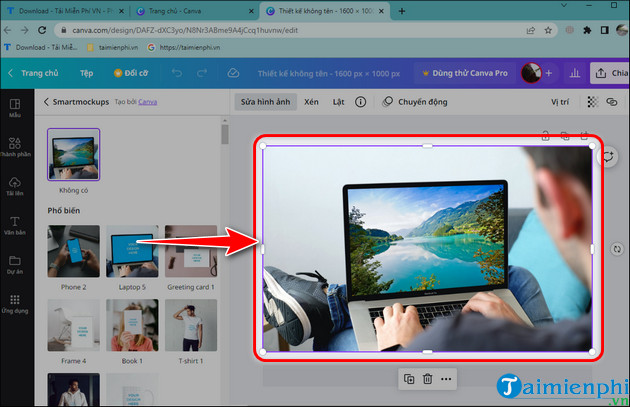Select the Không có mockup thumbnail

tap(74, 155)
